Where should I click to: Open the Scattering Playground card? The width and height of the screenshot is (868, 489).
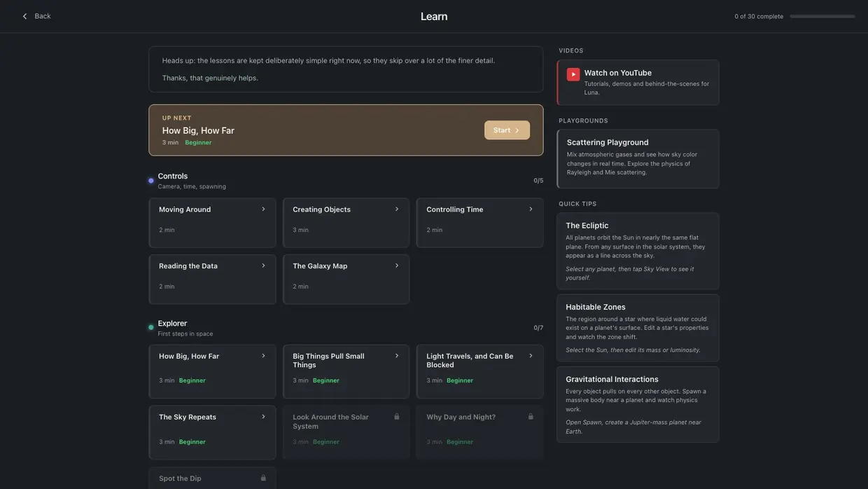pyautogui.click(x=638, y=159)
